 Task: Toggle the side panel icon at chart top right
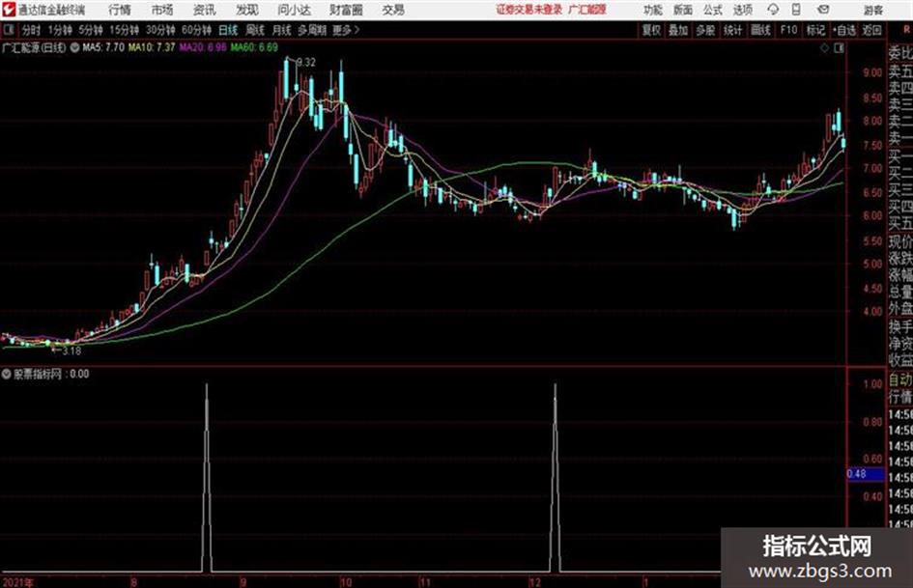coord(839,48)
